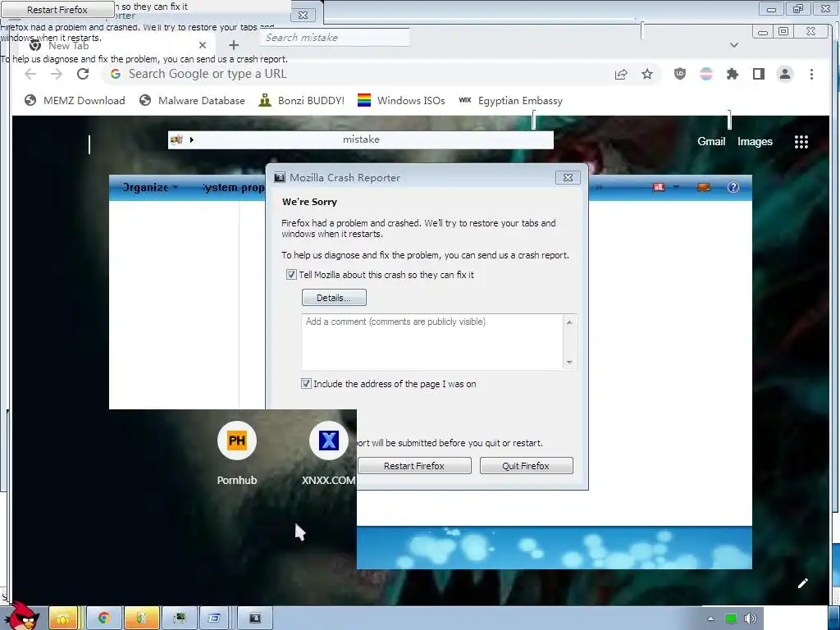Reload the page in Chrome

click(83, 74)
